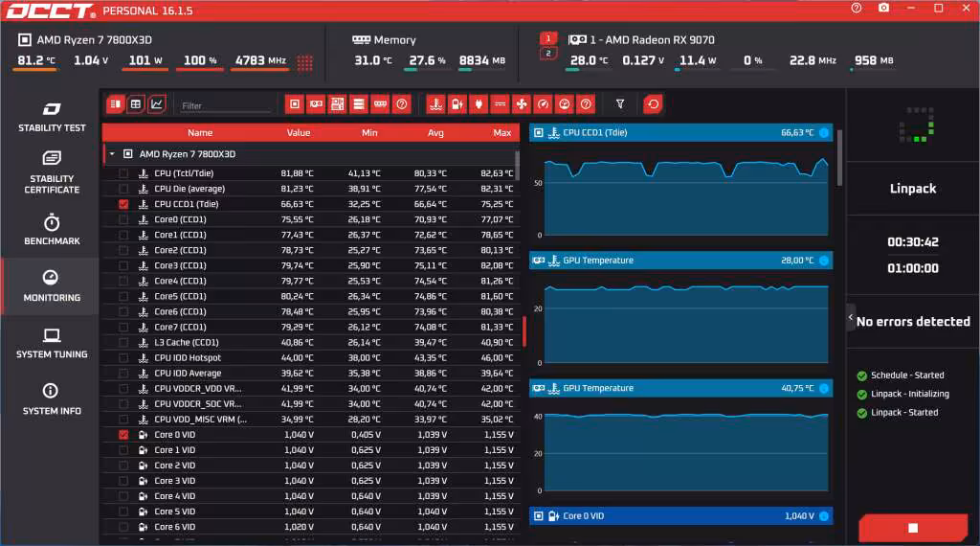Click the Filter text field

[x=226, y=105]
